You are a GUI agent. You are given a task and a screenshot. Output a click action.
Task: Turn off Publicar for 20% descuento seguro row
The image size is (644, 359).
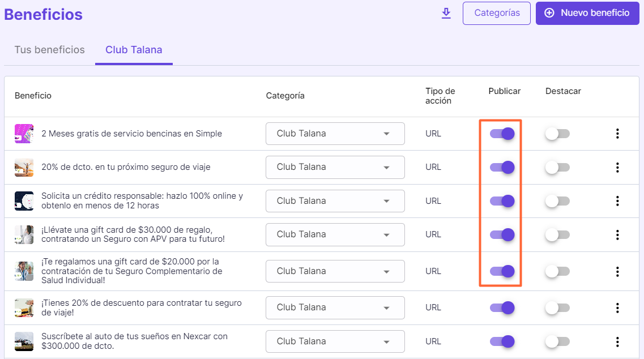pyautogui.click(x=502, y=307)
